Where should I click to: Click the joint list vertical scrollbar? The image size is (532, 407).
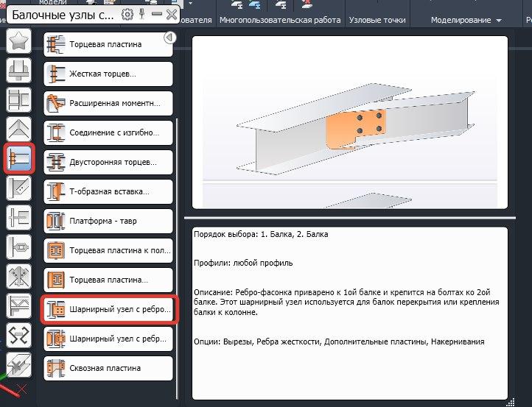pyautogui.click(x=177, y=221)
